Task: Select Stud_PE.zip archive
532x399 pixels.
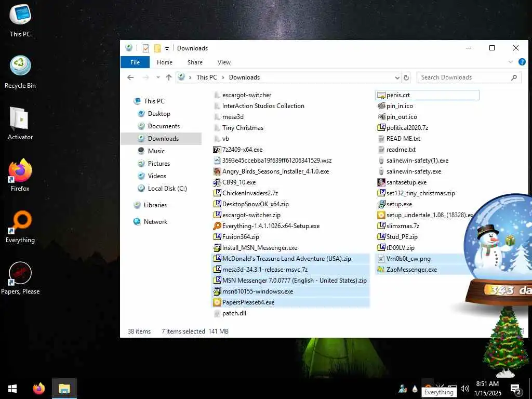Action: pyautogui.click(x=402, y=237)
